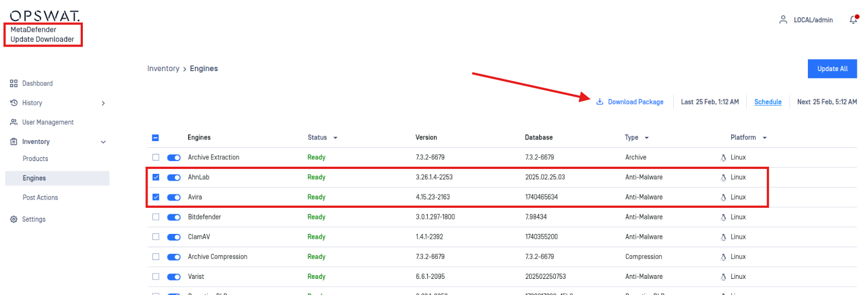
Task: Toggle the select-all engines checkbox
Action: (156, 138)
